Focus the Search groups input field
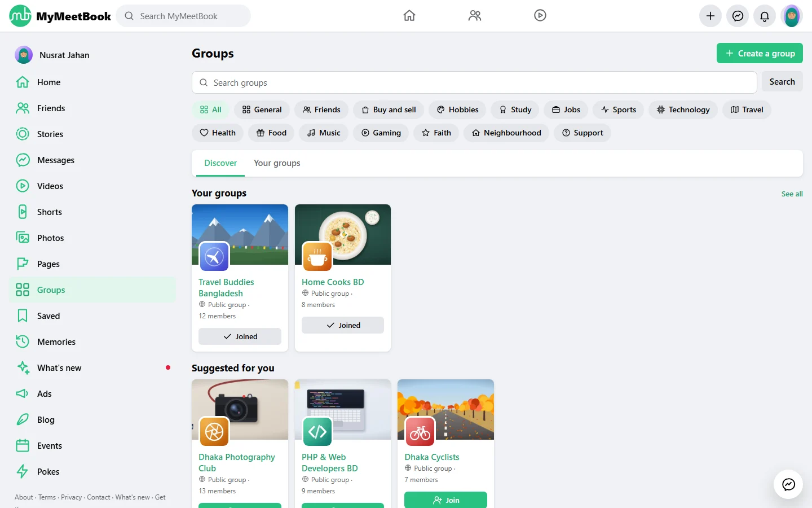Screen dimensions: 812x508 coord(474,82)
